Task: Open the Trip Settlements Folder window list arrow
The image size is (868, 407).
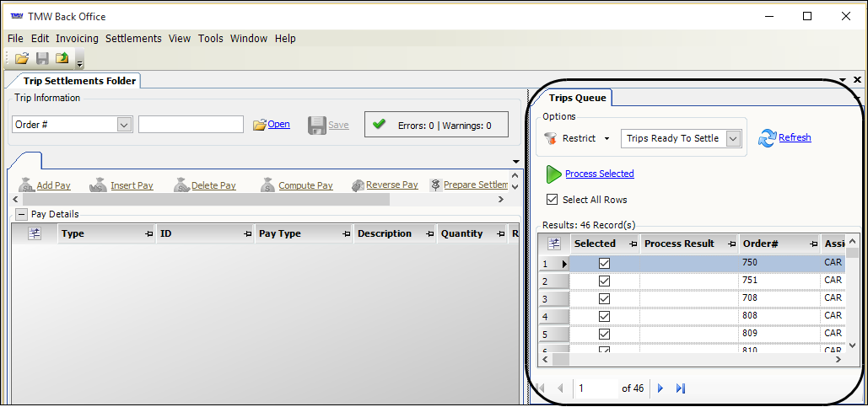Action: [x=843, y=79]
